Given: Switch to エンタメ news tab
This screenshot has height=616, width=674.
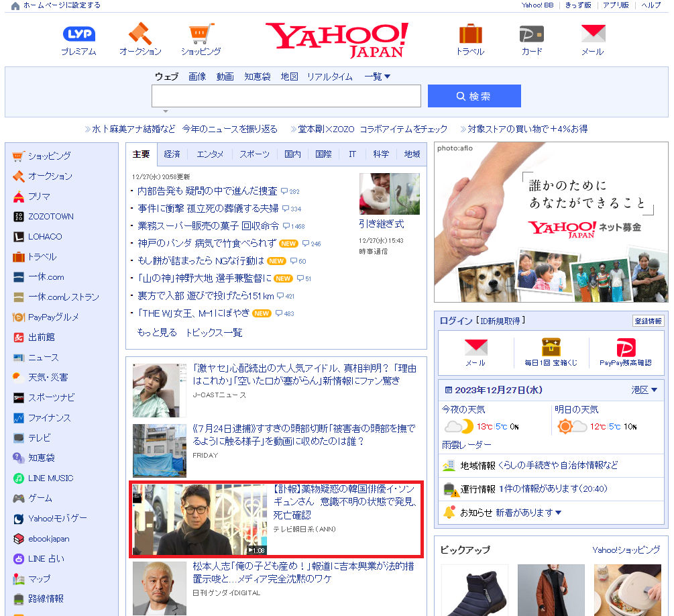Looking at the screenshot, I should point(210,154).
